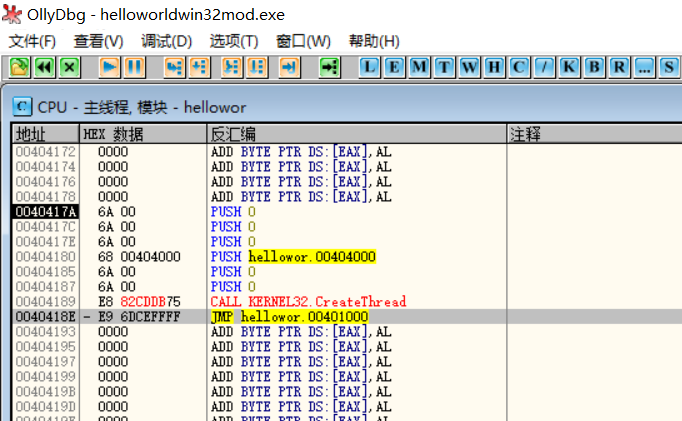The image size is (682, 421).
Task: Click the CPU window's C icon
Action: coord(22,107)
